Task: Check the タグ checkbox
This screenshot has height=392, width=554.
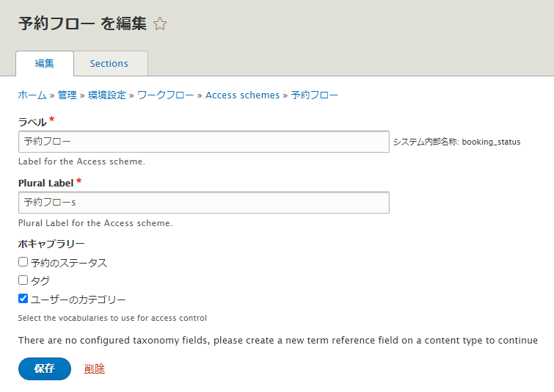Action: pos(23,280)
